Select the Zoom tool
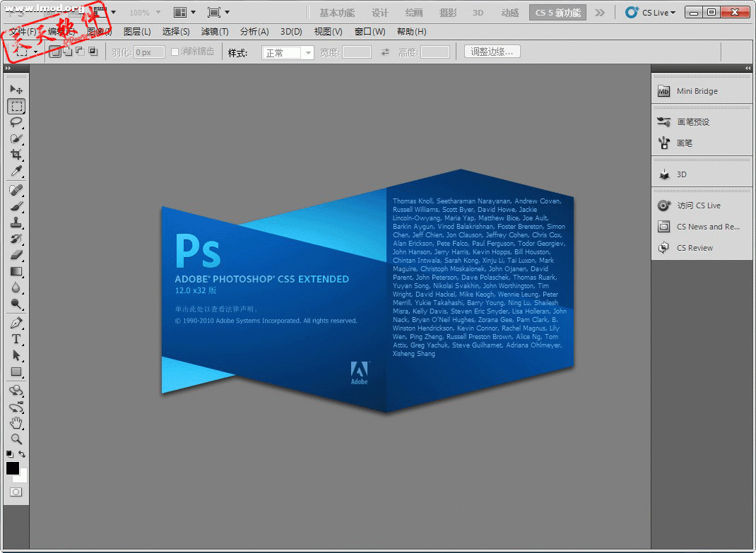The height and width of the screenshot is (553, 756). click(16, 439)
